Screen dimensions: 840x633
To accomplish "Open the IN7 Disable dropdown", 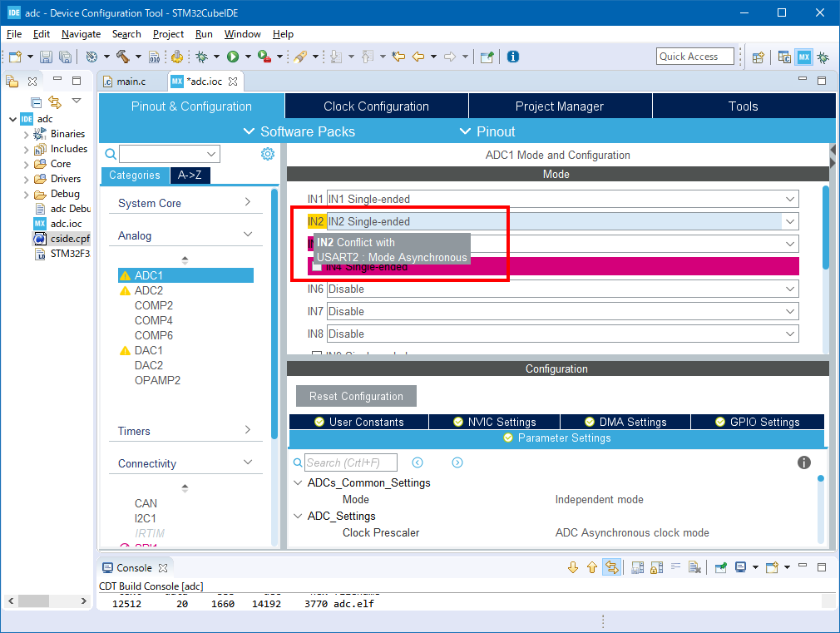I will click(x=790, y=311).
